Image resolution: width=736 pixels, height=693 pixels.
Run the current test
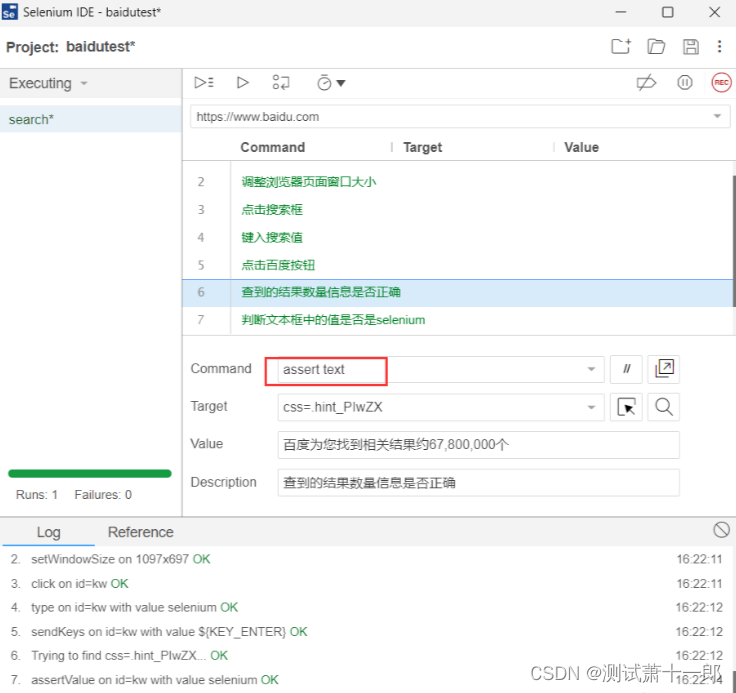pyautogui.click(x=242, y=83)
